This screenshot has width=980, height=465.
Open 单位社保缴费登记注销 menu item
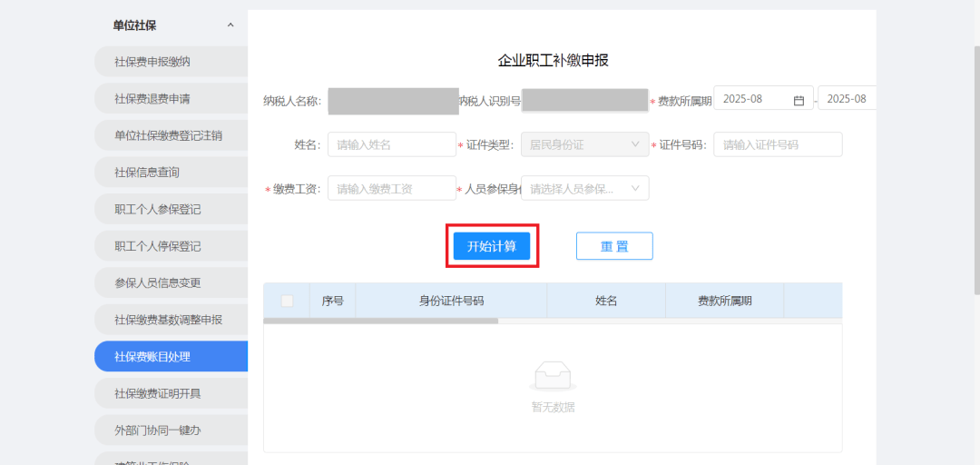(x=171, y=136)
